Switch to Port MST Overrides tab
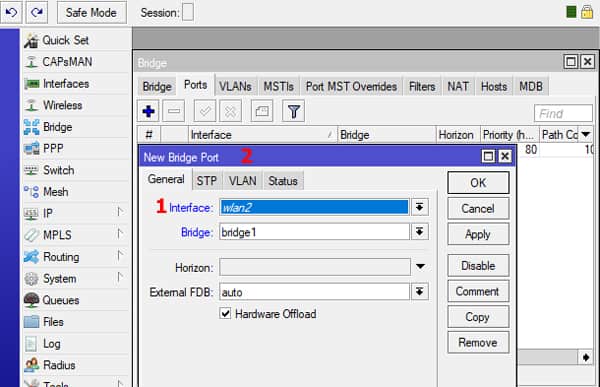Screen dimensions: 600x387 point(351,87)
